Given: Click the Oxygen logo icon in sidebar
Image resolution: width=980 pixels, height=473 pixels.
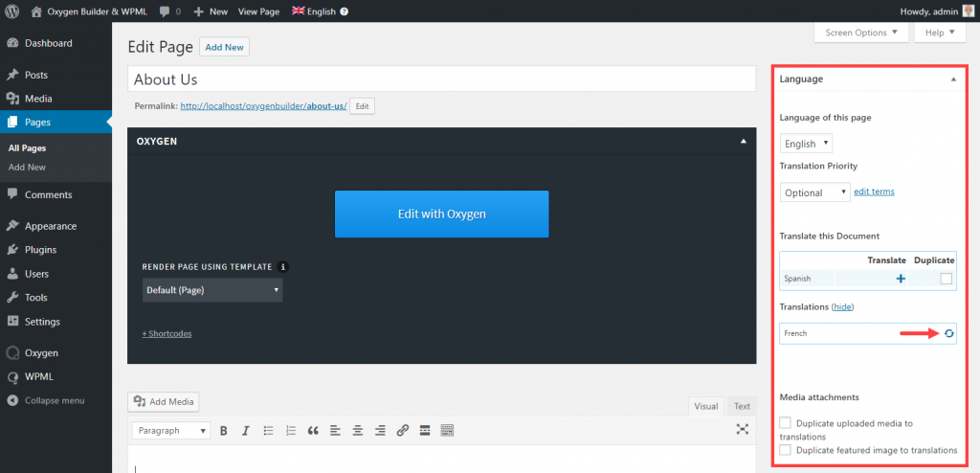Looking at the screenshot, I should coord(11,353).
